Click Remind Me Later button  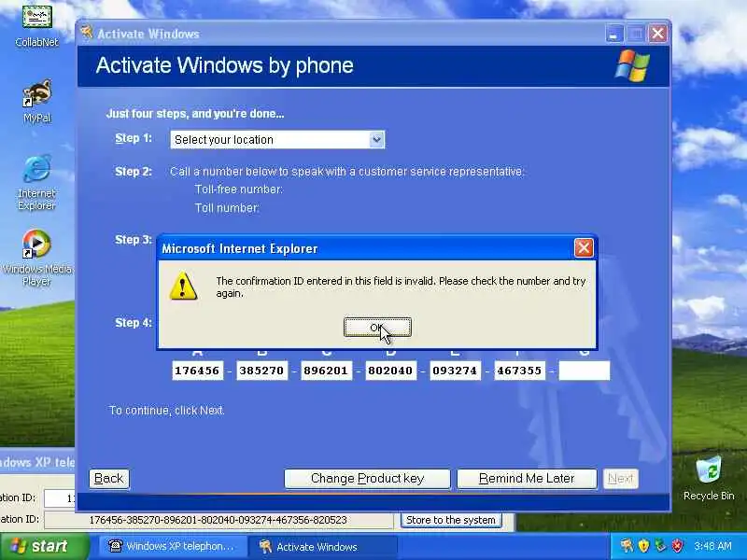click(x=527, y=478)
